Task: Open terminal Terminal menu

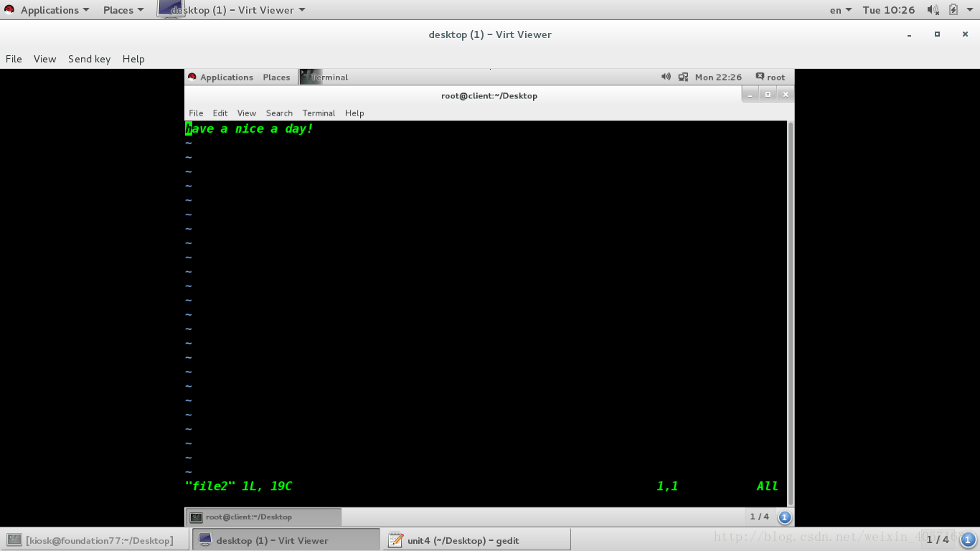Action: [x=319, y=113]
